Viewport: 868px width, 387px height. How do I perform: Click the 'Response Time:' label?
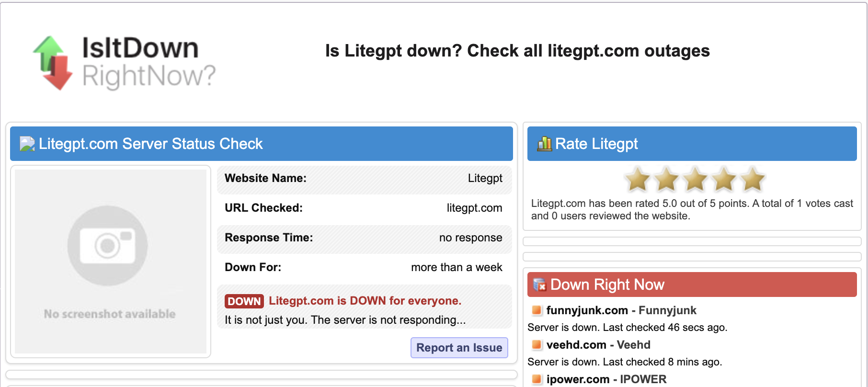[x=269, y=238]
